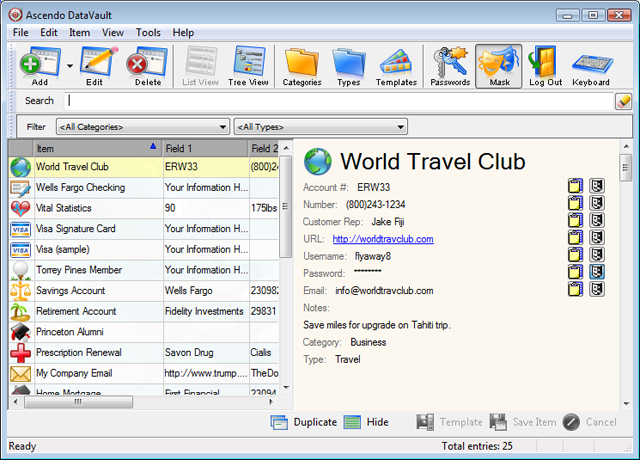This screenshot has height=460, width=640.
Task: Open the Add button dropdown arrow
Action: [x=70, y=66]
